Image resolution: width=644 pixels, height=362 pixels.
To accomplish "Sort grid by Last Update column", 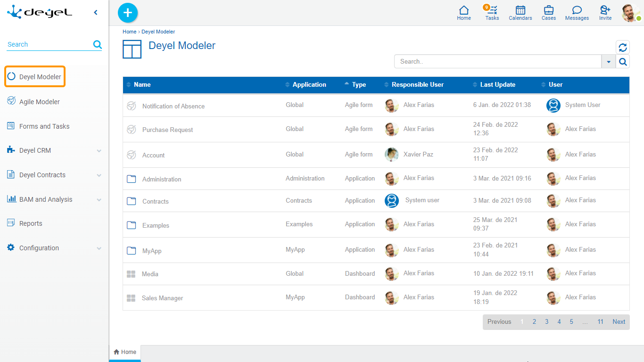I will tap(497, 85).
